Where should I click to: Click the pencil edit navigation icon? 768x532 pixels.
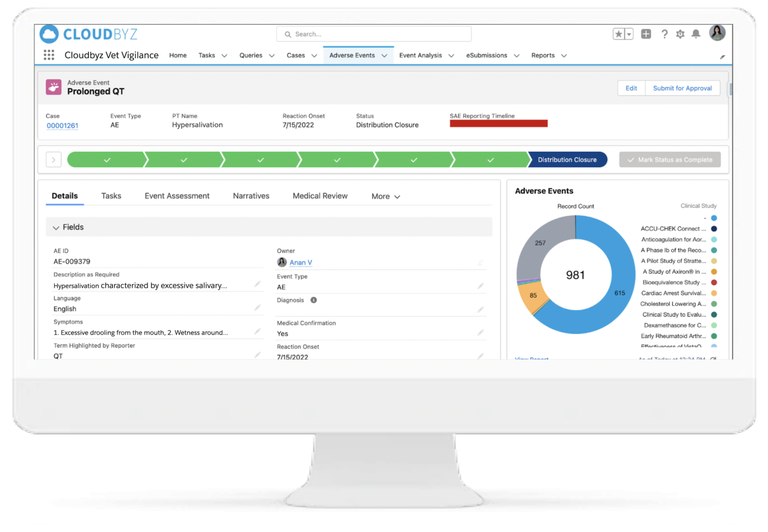click(x=722, y=57)
